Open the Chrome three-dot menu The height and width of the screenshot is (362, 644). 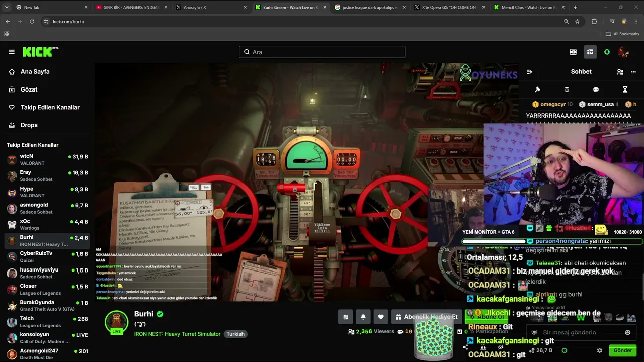pyautogui.click(x=636, y=22)
